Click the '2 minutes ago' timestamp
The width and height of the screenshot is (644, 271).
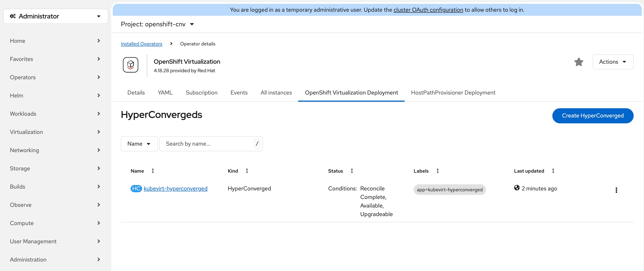539,188
